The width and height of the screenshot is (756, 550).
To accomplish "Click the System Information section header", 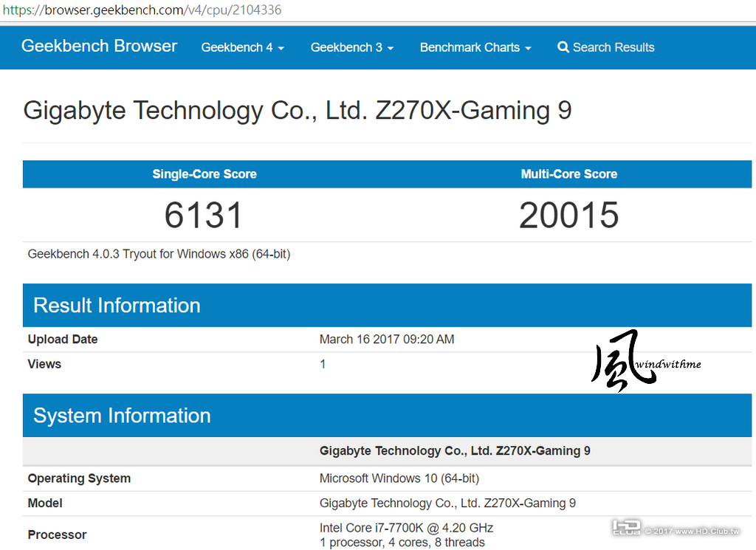I will point(387,416).
